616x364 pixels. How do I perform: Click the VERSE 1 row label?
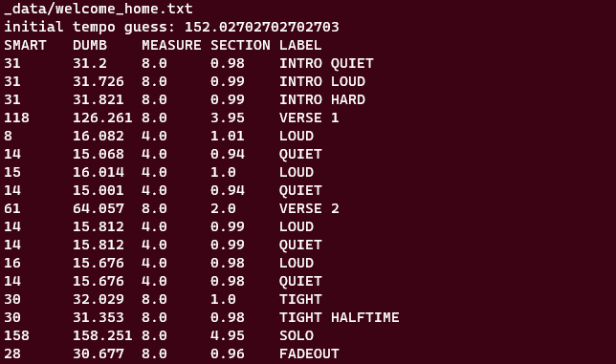click(x=309, y=118)
